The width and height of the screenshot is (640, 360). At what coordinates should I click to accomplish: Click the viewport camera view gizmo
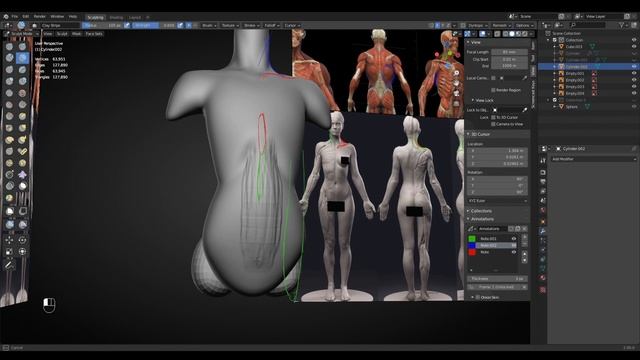click(456, 93)
